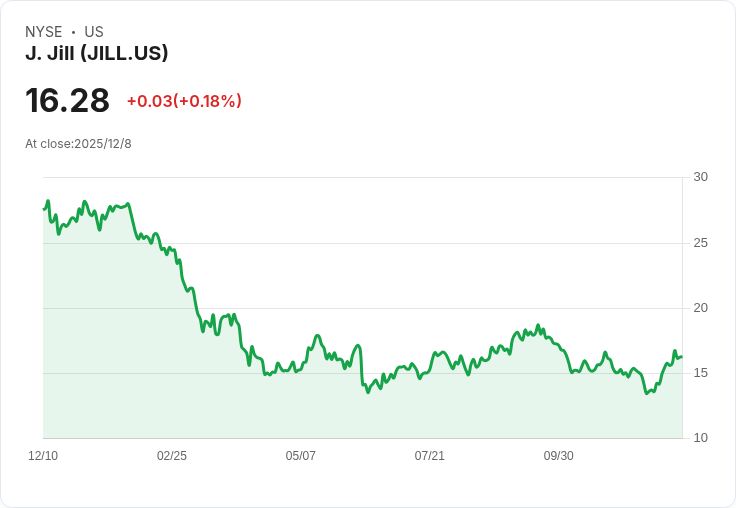
Task: Select the 12/10 date label on x-axis
Action: click(x=43, y=456)
